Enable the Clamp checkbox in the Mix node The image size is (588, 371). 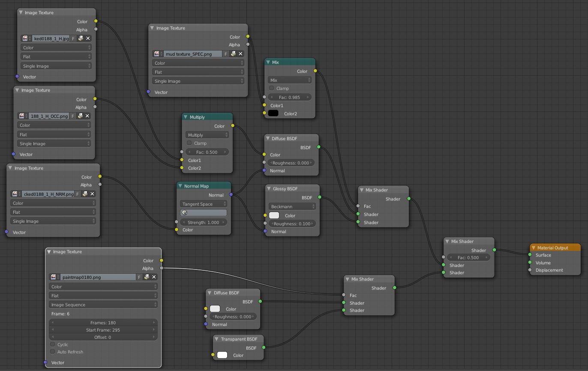pyautogui.click(x=271, y=88)
